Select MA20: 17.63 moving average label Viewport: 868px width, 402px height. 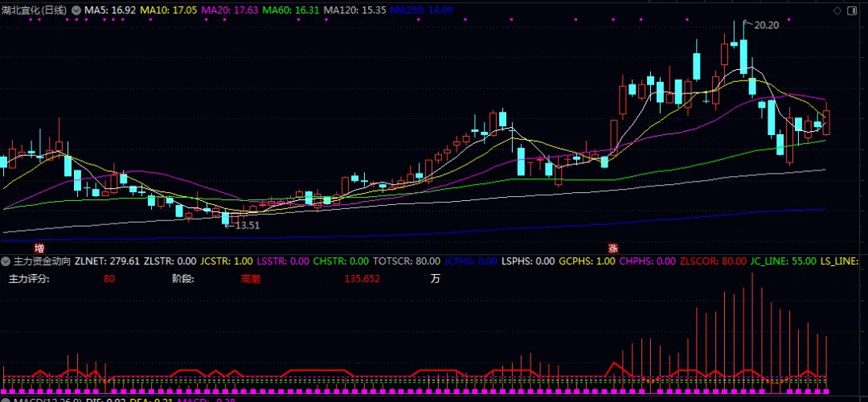pyautogui.click(x=230, y=10)
